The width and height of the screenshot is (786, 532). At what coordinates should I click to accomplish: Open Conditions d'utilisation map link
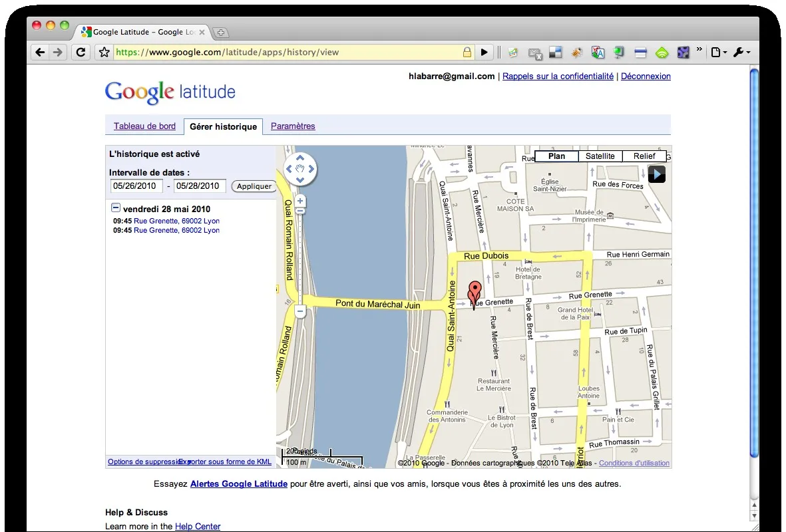[x=634, y=463]
